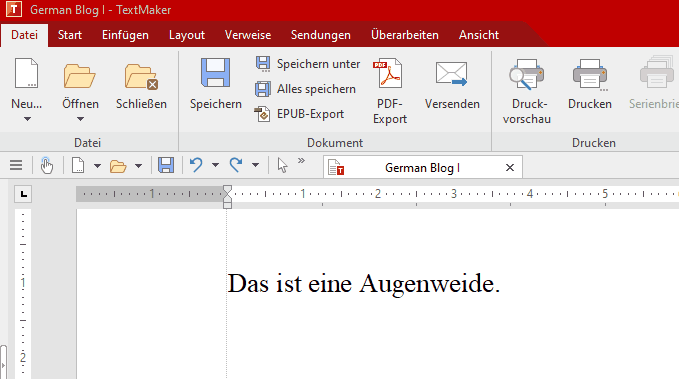Screen dimensions: 679x379
Task: Choose Alles speichern in the ribbon
Action: [x=306, y=89]
